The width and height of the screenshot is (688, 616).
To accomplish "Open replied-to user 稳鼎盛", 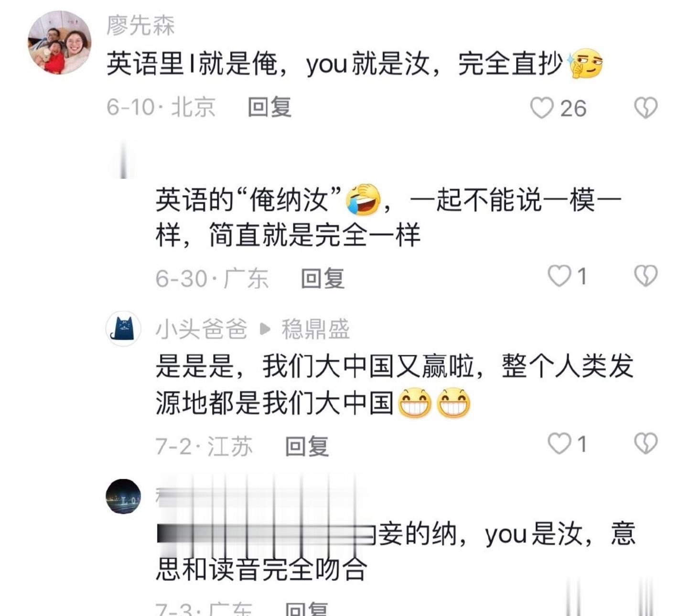I will (x=315, y=329).
